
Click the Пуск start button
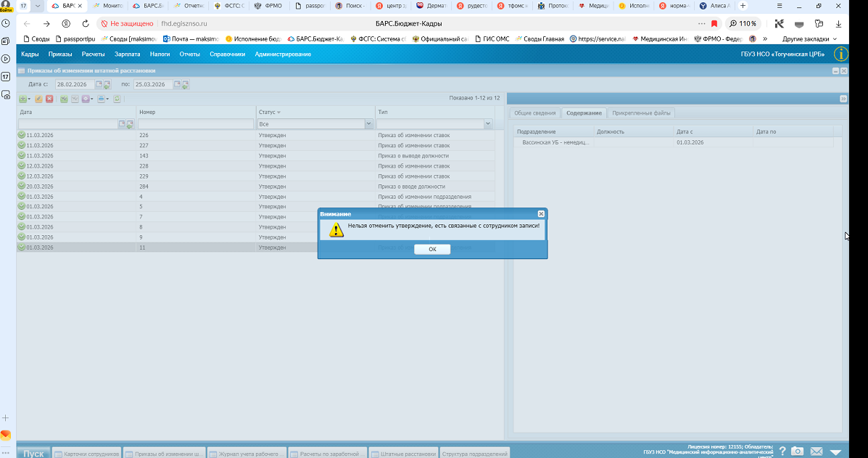point(34,452)
